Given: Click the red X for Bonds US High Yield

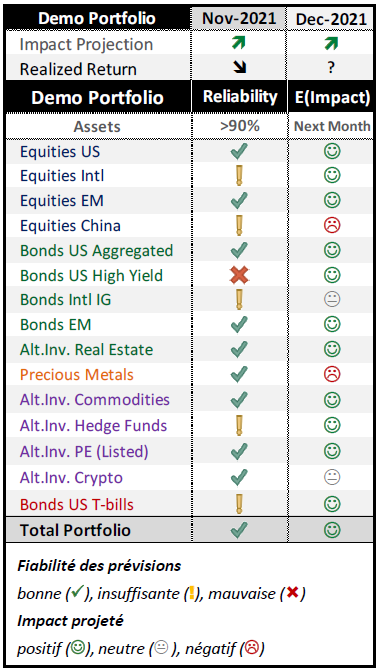Looking at the screenshot, I should (239, 275).
